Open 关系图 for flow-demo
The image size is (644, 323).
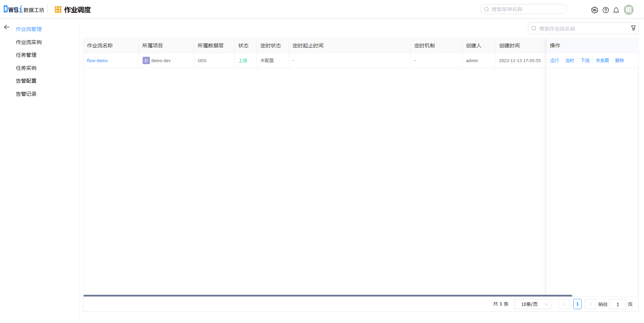click(x=602, y=61)
